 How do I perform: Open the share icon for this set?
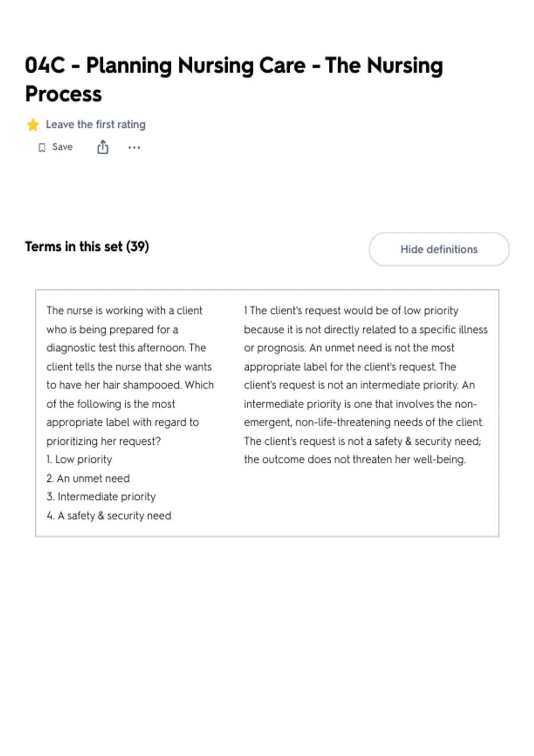click(103, 147)
